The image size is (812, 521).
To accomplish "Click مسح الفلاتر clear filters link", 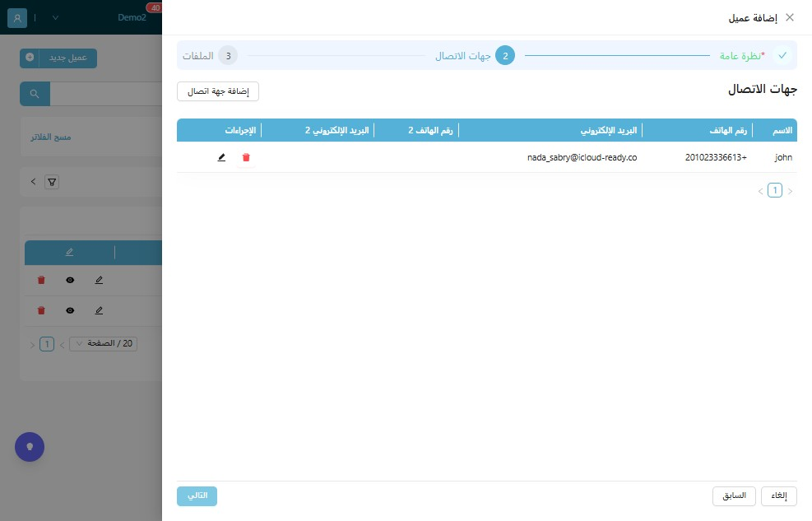I will tap(51, 137).
